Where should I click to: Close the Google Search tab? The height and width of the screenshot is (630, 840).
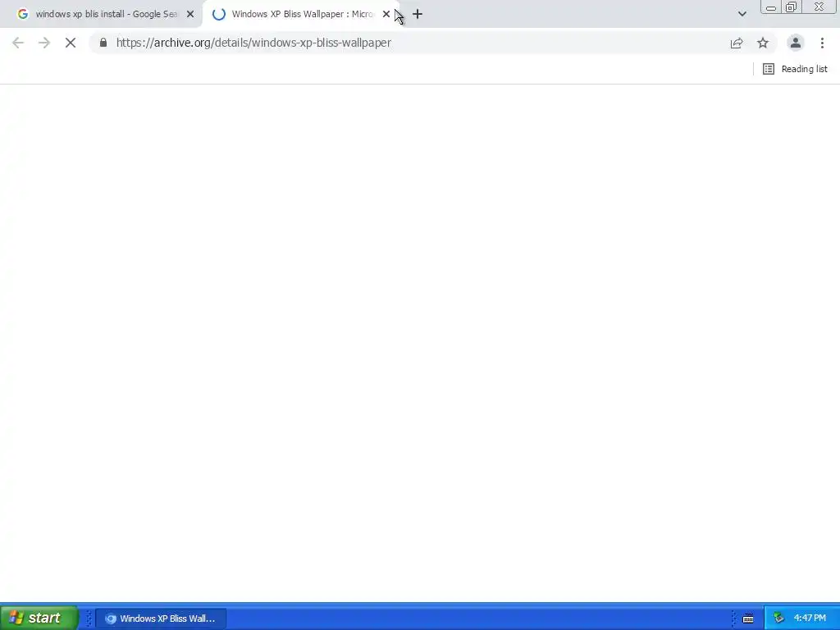click(x=190, y=15)
